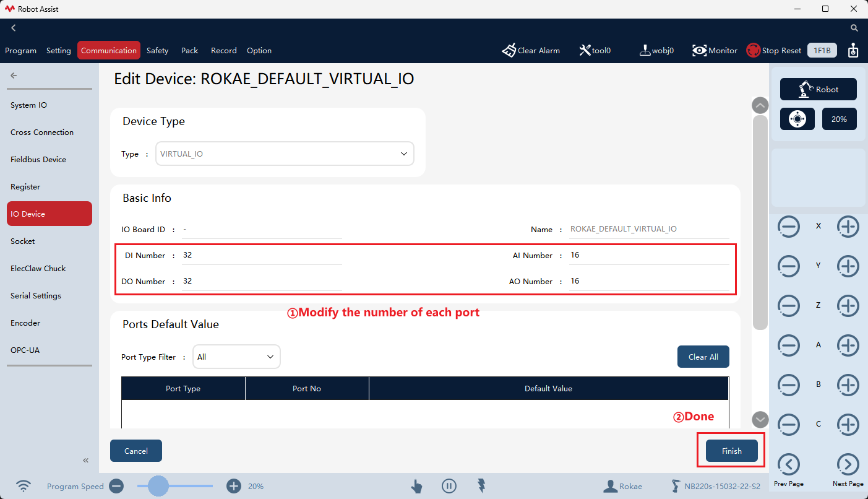
Task: Open the Safety menu
Action: (157, 51)
